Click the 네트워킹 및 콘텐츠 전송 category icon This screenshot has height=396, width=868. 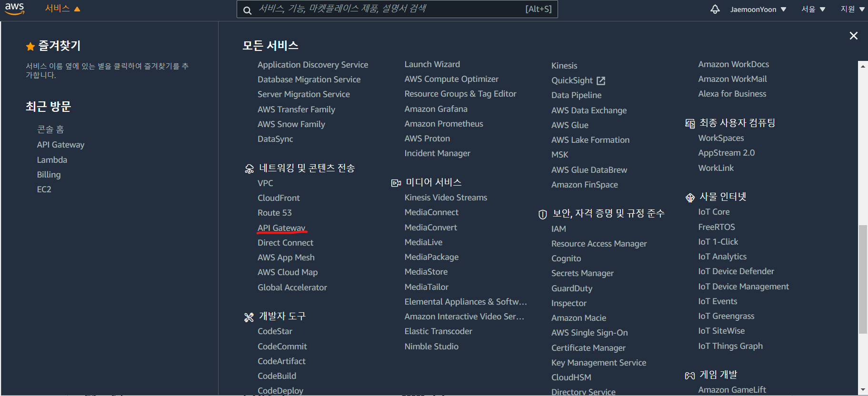(249, 168)
